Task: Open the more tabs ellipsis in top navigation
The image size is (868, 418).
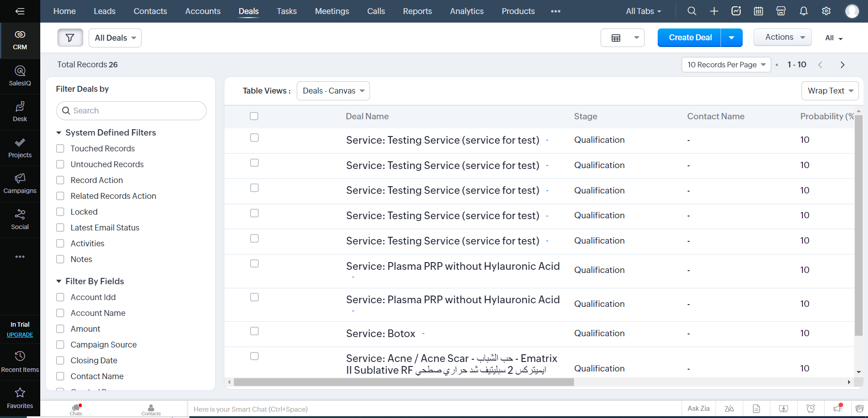Action: pyautogui.click(x=555, y=11)
